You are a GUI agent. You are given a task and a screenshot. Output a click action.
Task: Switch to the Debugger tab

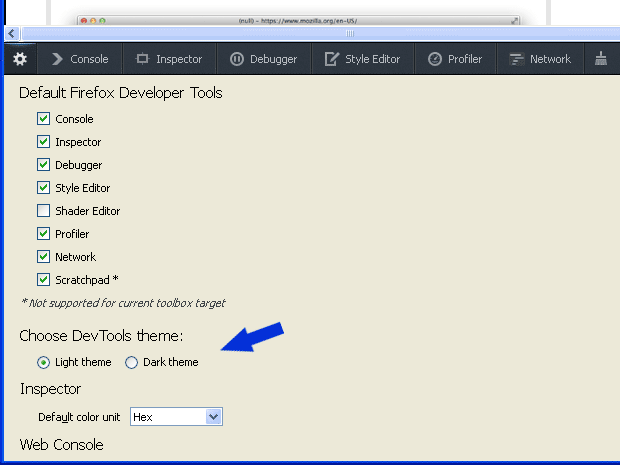click(264, 59)
